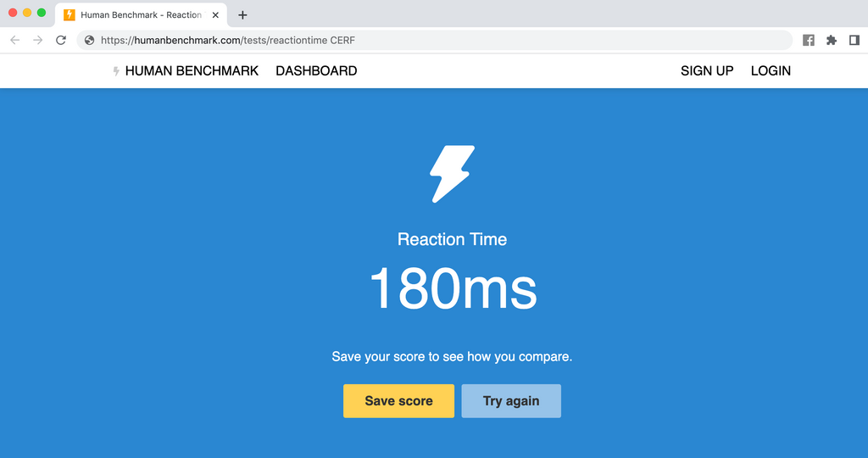
Task: Toggle the browser side panel icon
Action: click(854, 40)
